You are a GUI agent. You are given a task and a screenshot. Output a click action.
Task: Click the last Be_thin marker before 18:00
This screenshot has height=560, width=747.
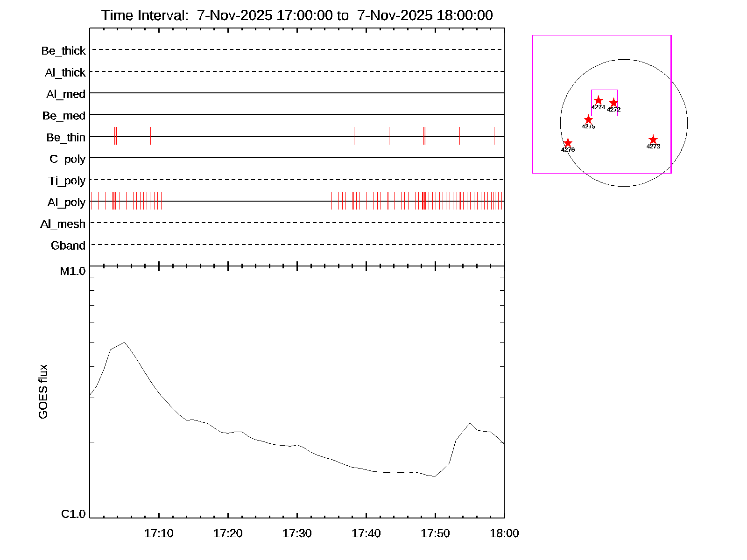pyautogui.click(x=494, y=136)
